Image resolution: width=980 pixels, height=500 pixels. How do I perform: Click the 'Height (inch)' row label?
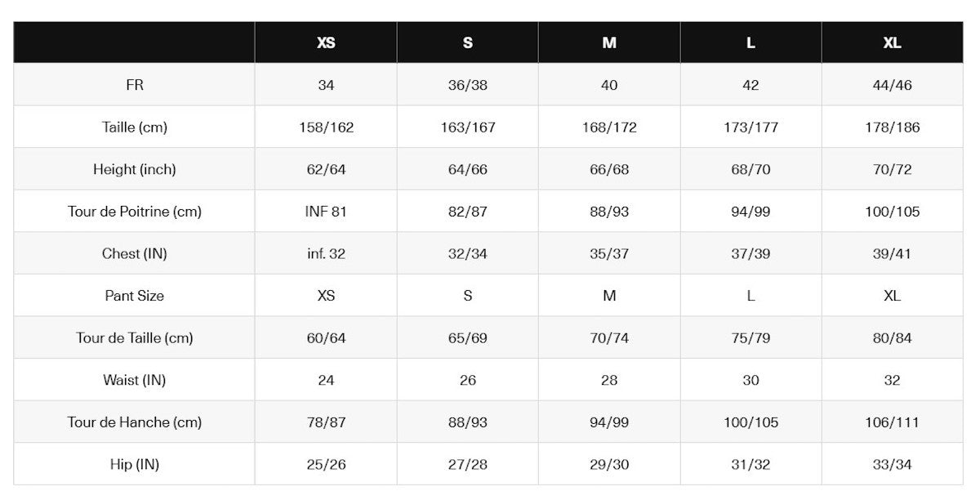[135, 169]
